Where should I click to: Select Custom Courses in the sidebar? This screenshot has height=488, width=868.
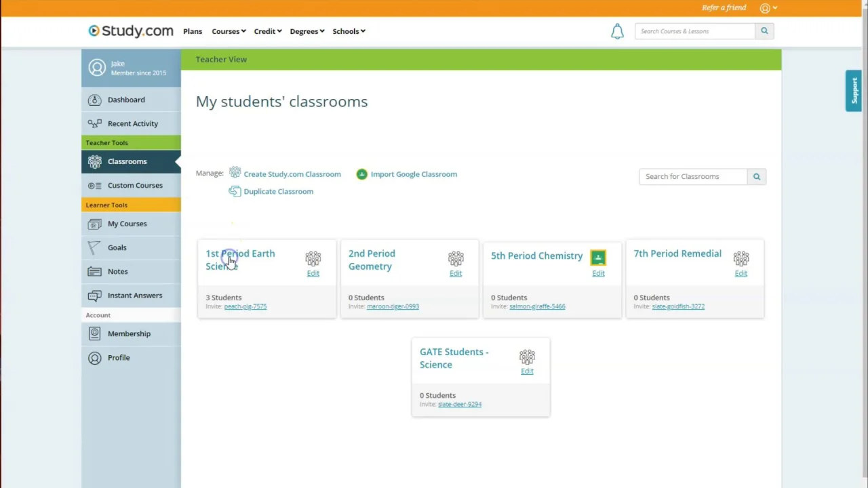135,185
